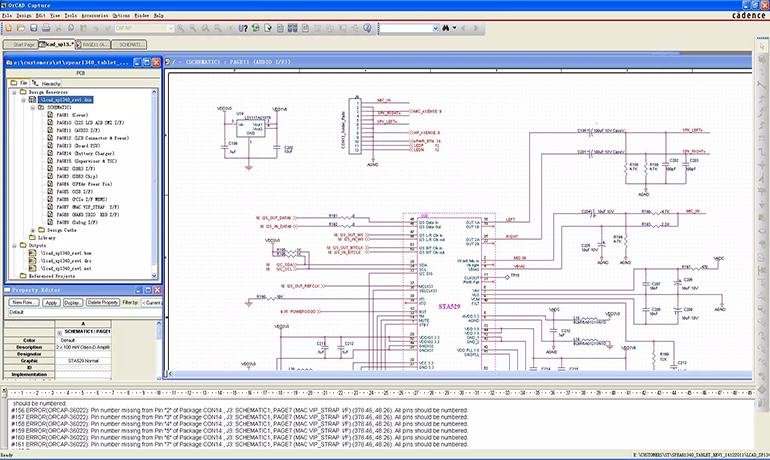Click the New Row button

point(24,302)
